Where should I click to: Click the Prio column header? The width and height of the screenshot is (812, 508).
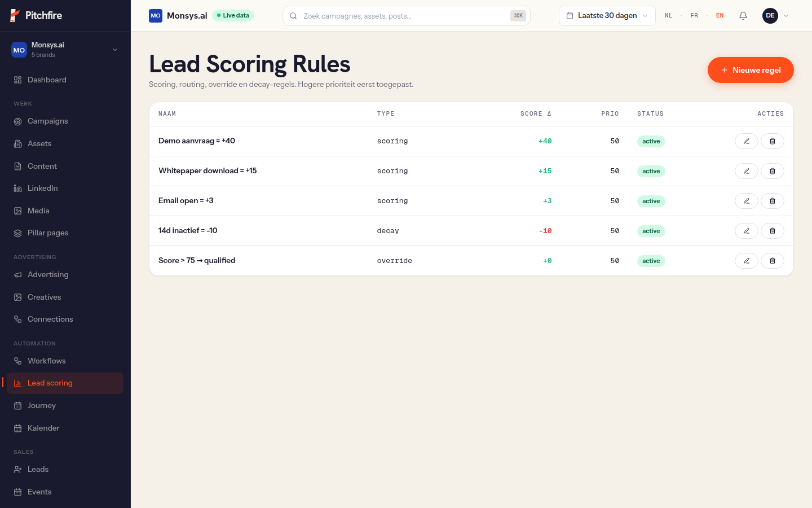point(610,114)
